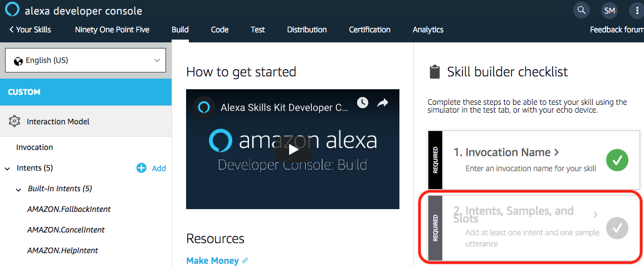Go back to Your Skills

point(30,30)
